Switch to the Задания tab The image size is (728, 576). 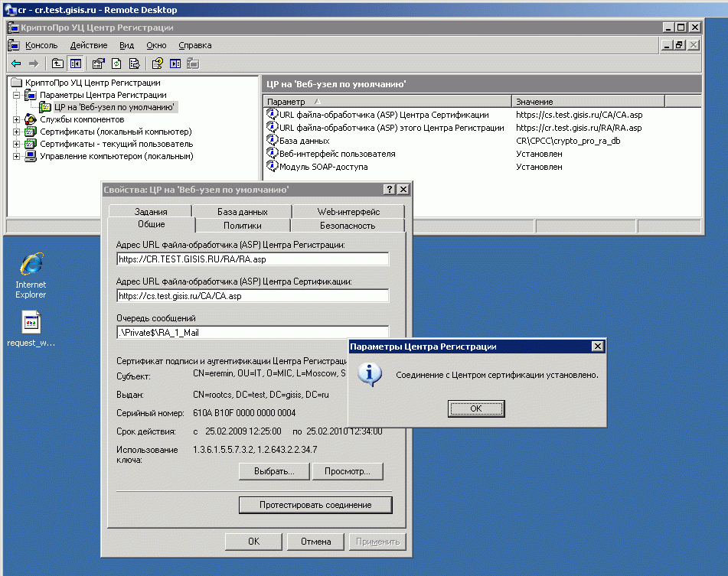click(x=151, y=211)
